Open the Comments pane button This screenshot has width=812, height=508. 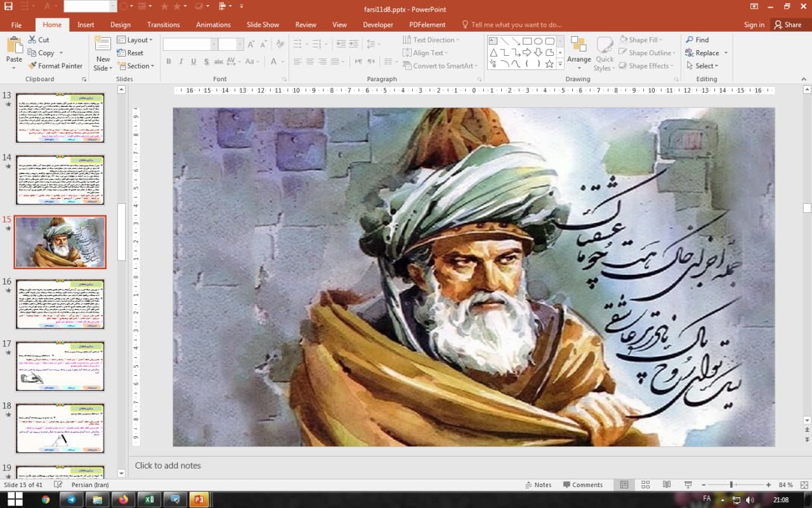pyautogui.click(x=583, y=485)
